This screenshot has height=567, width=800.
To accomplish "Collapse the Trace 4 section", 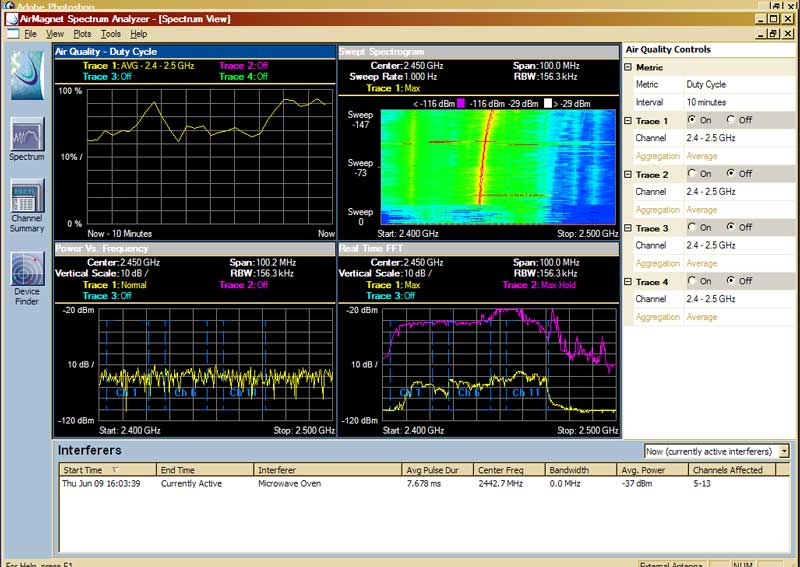I will [628, 282].
